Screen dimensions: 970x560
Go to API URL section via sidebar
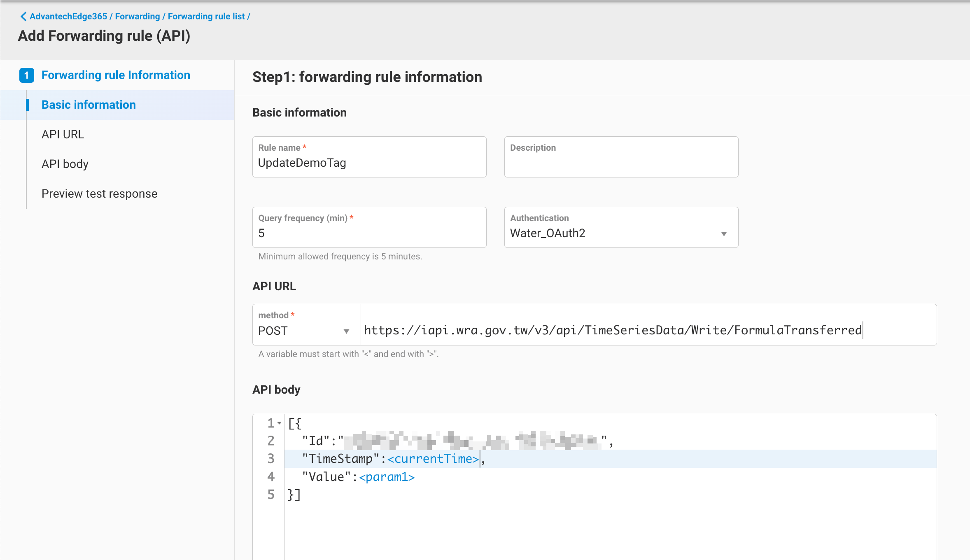(x=63, y=134)
